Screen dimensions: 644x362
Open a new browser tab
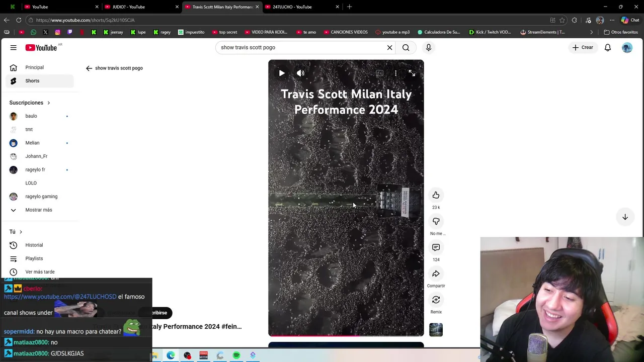coord(349,7)
